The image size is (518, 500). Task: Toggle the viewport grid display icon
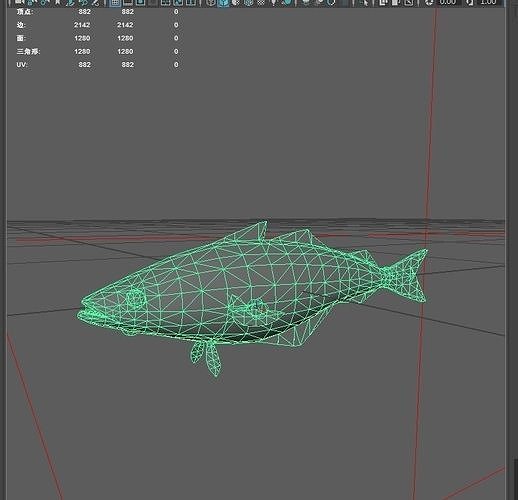(115, 3)
